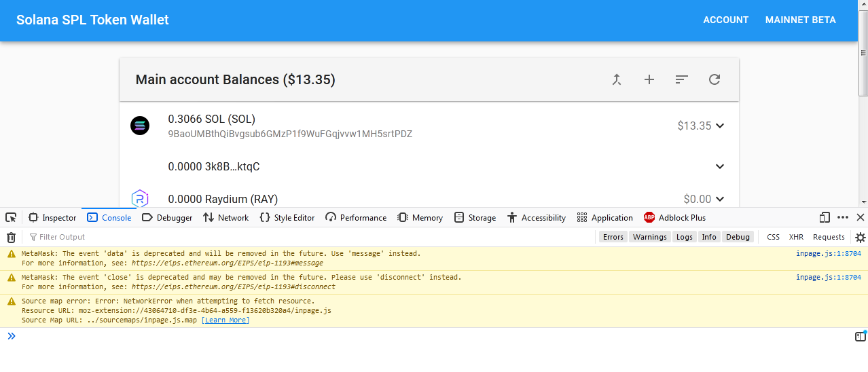Click the SOL address 9BaoUMBthQi... text

pyautogui.click(x=290, y=134)
